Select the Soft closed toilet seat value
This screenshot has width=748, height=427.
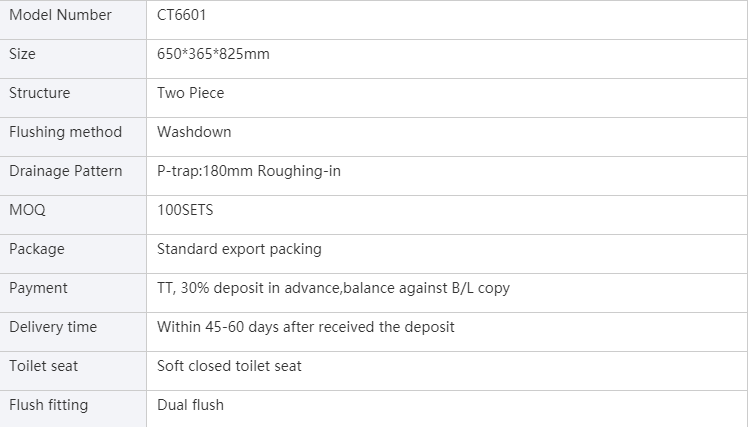pos(229,366)
